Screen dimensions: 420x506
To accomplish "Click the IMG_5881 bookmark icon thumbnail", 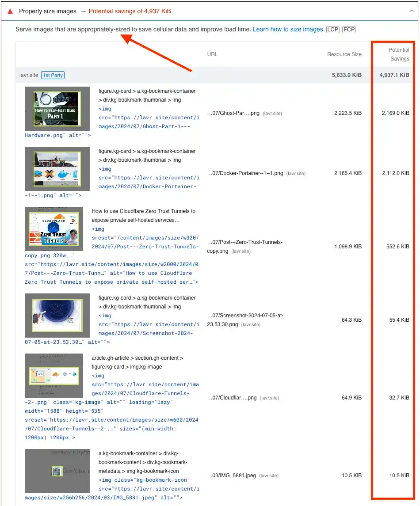I will (57, 471).
